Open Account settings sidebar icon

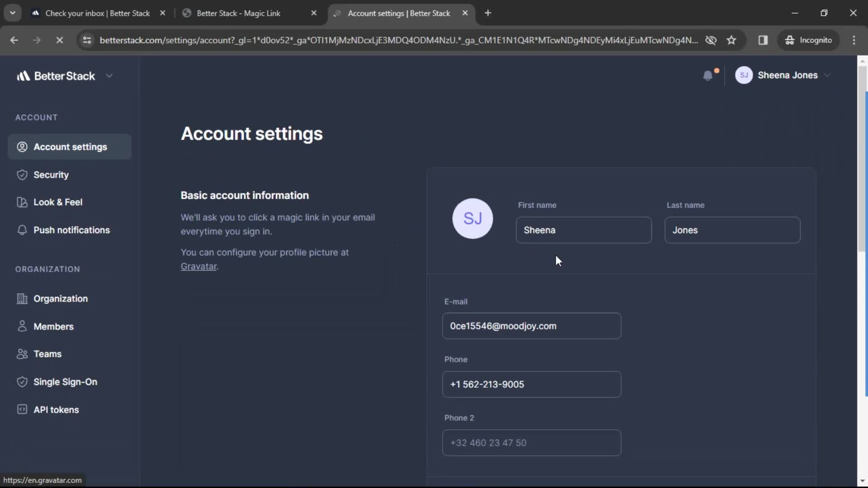[x=21, y=146]
